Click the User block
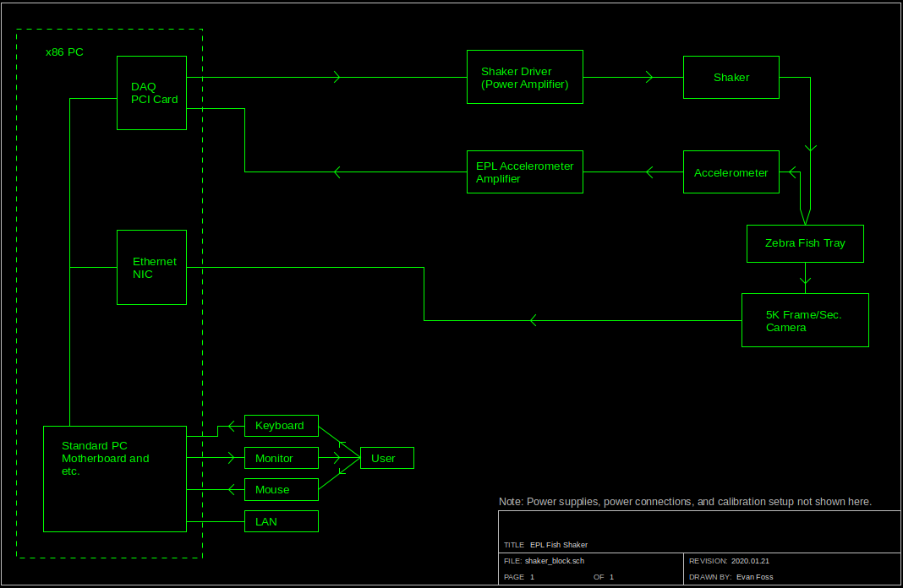The image size is (903, 588). coord(386,457)
